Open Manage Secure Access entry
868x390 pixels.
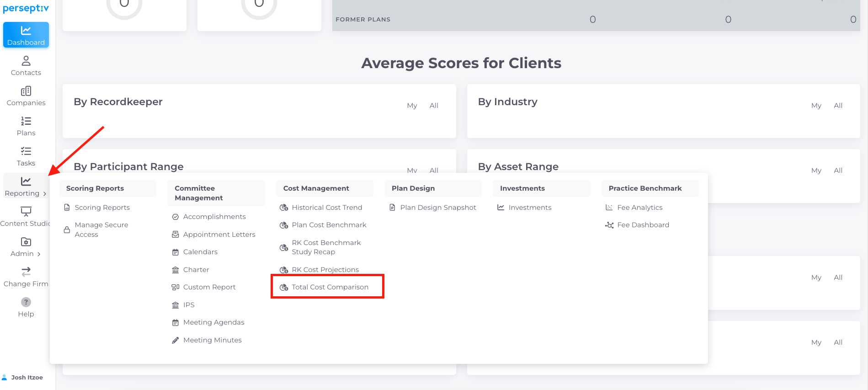[x=101, y=230]
